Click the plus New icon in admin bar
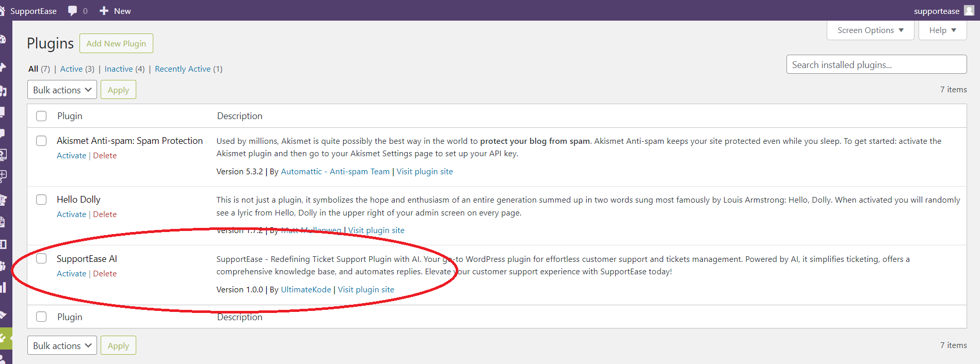The image size is (980, 364). (104, 11)
